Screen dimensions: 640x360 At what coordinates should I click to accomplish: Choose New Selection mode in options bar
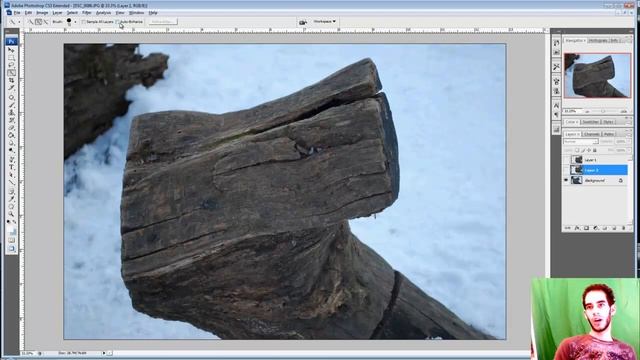click(30, 22)
